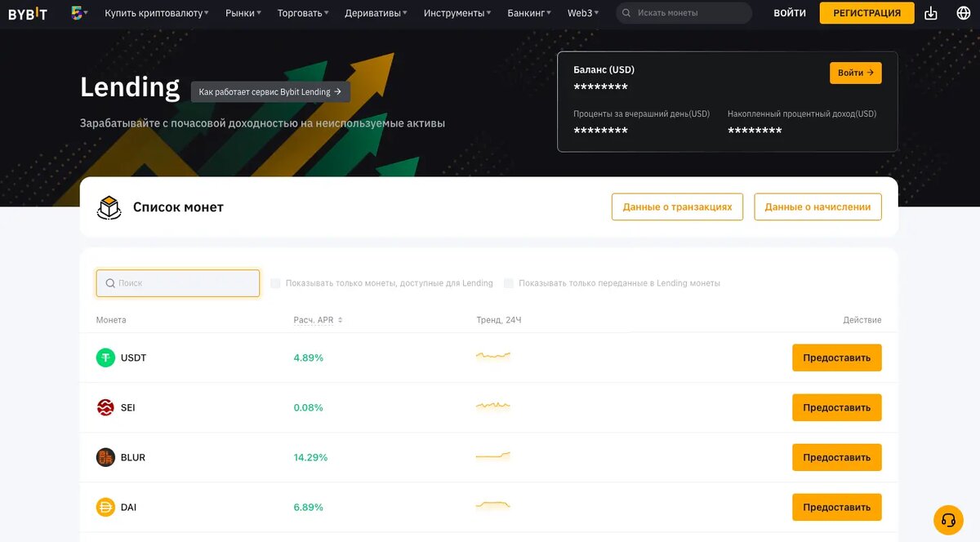Click the USDT APR value 4.89%
The height and width of the screenshot is (542, 980).
point(309,358)
